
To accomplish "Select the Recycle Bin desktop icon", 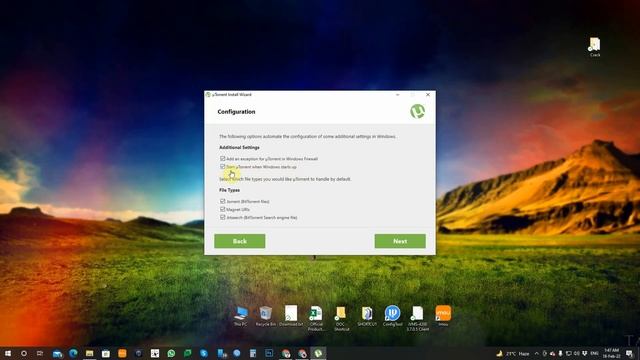I will [266, 316].
